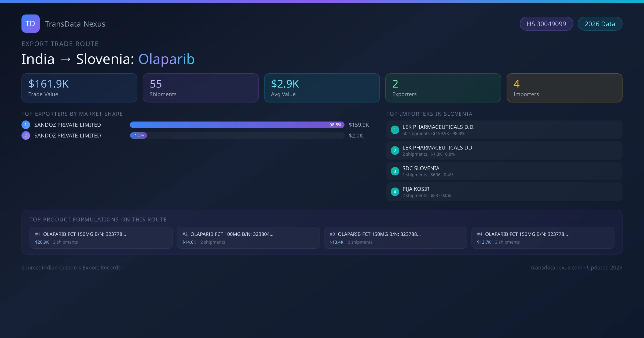Open the $161.9K Trade Value card
Image resolution: width=644 pixels, height=338 pixels.
pos(79,88)
